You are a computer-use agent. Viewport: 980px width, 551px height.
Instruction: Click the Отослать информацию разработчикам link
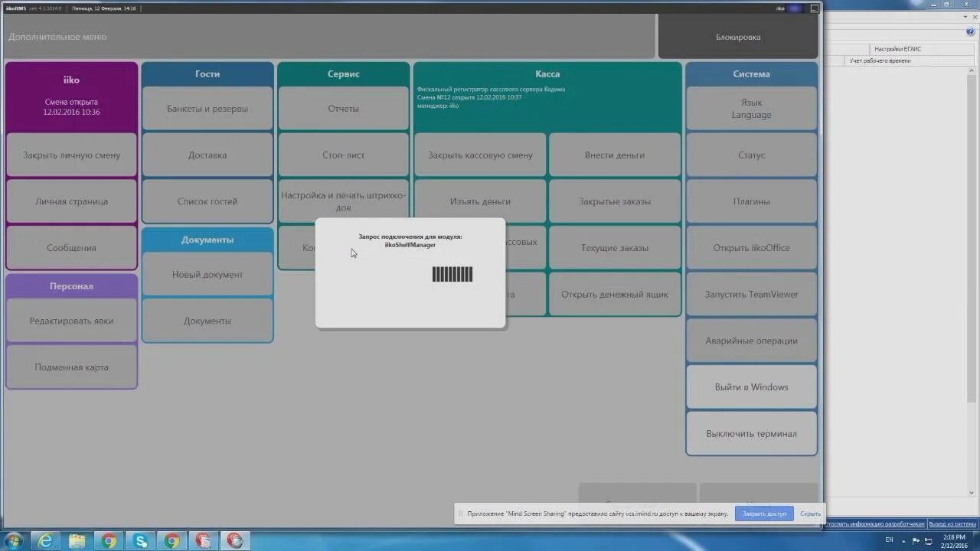(x=876, y=524)
